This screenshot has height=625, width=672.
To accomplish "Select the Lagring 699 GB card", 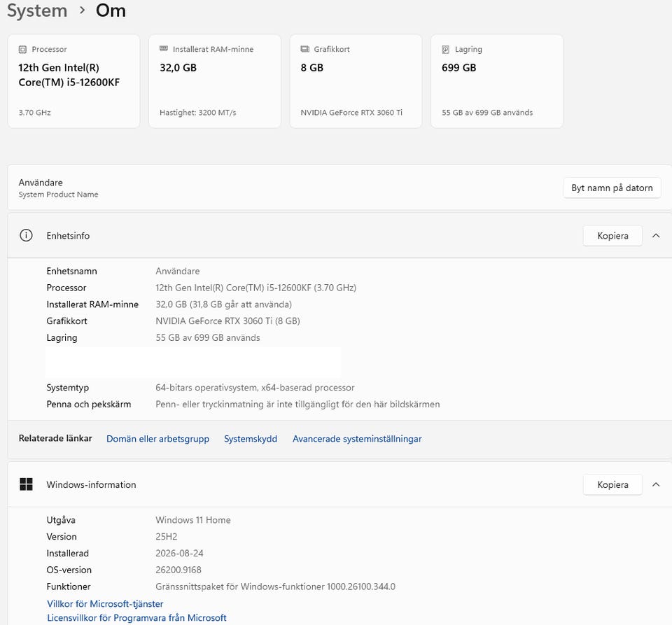I will 497,81.
